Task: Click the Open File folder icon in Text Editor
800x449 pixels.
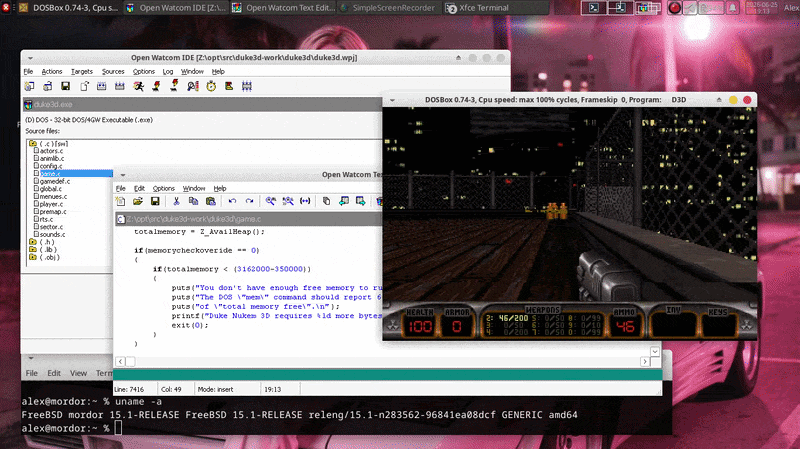Action: coord(138,202)
